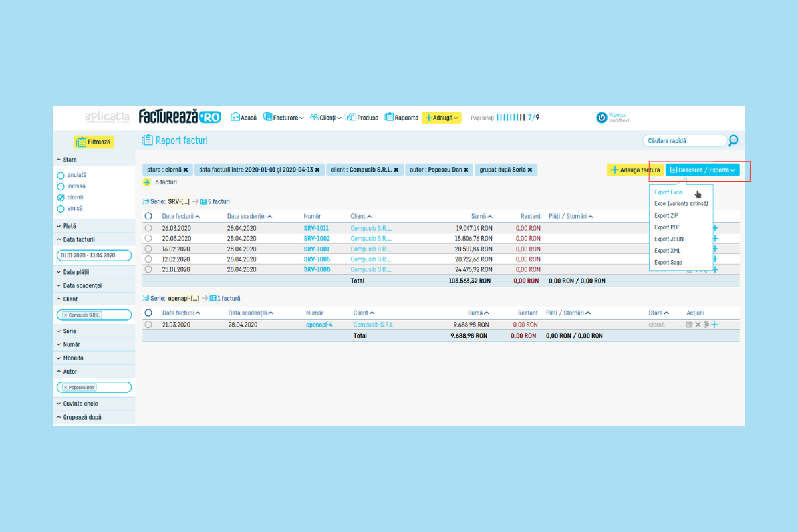Click the yellow Filtrează button
Screen dimensions: 798x532
click(x=94, y=142)
